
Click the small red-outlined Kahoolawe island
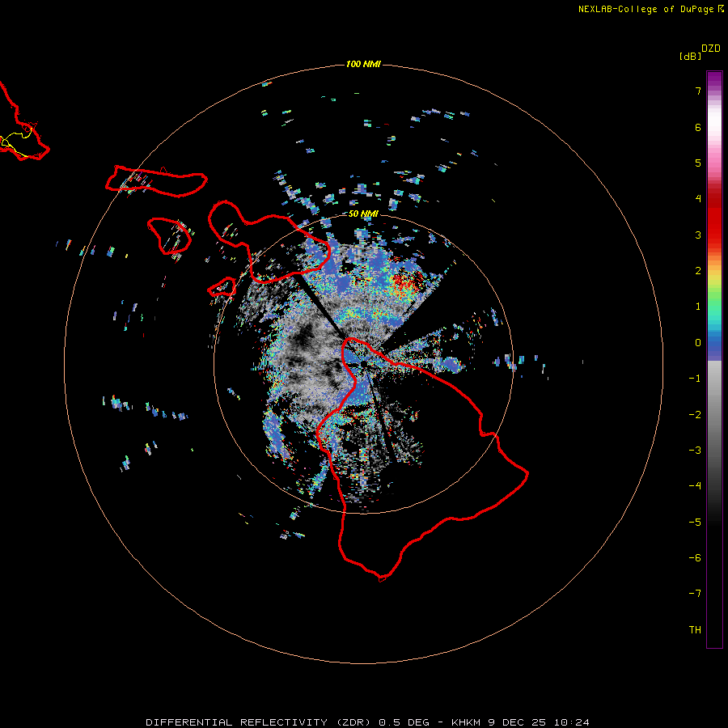[222, 287]
